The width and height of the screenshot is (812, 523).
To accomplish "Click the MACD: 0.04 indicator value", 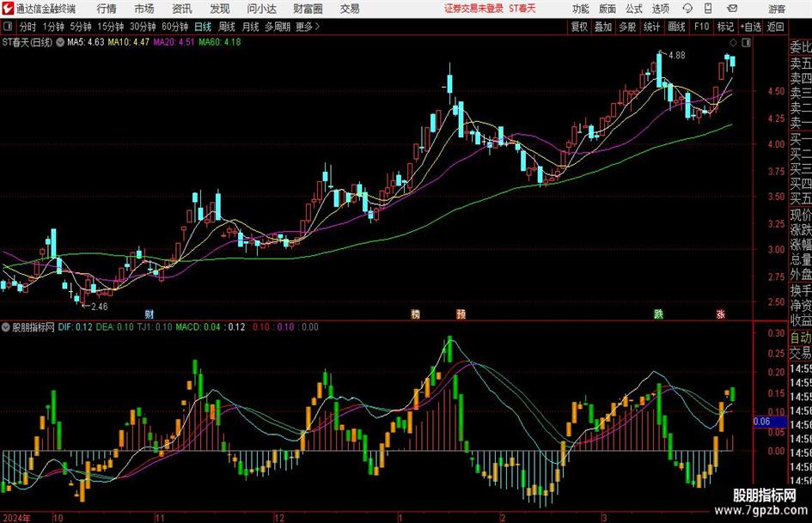I will [198, 327].
